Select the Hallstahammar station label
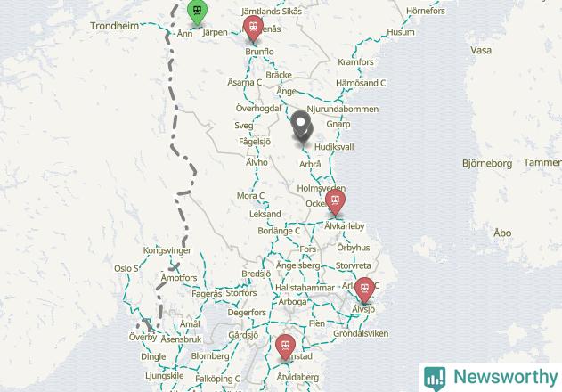The height and width of the screenshot is (392, 562). (x=305, y=288)
